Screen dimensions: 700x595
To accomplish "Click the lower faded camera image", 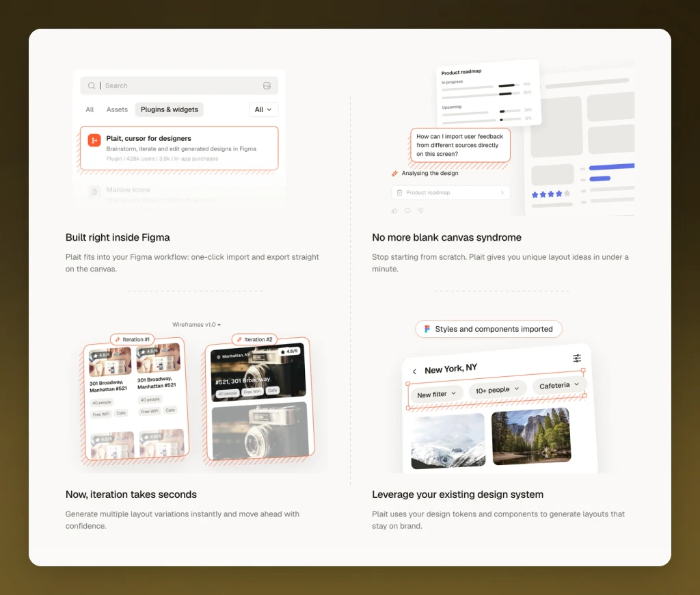I will (260, 431).
